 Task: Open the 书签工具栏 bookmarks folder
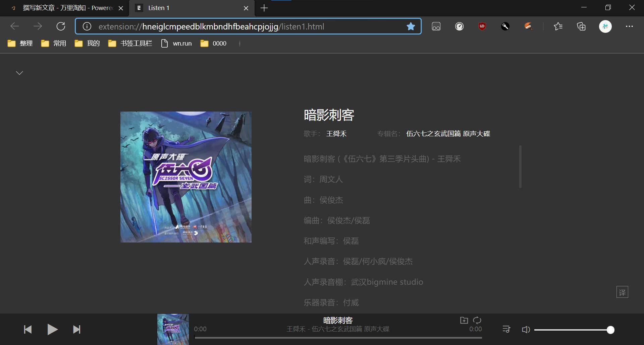pos(130,44)
